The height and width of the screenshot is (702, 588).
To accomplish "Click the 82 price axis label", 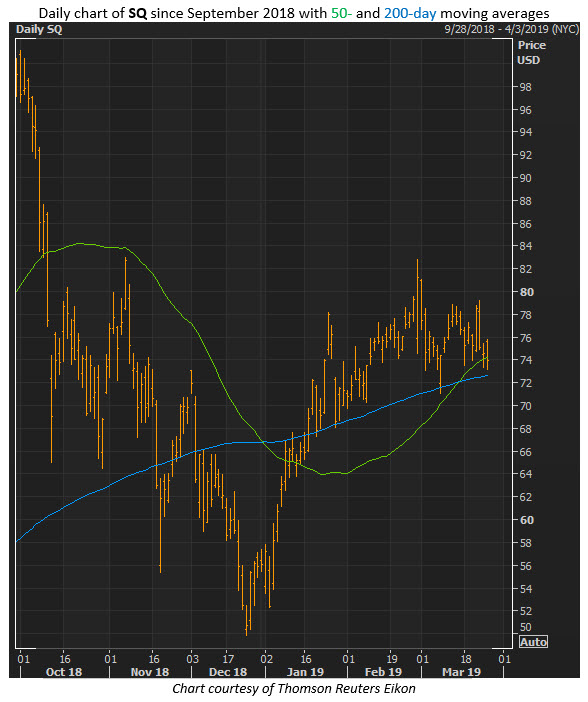I will (525, 269).
